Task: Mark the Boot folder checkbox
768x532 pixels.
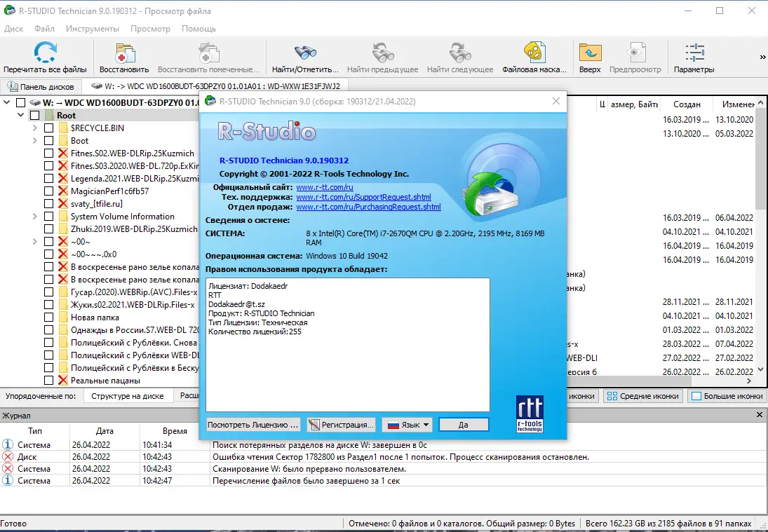Action: (x=47, y=140)
